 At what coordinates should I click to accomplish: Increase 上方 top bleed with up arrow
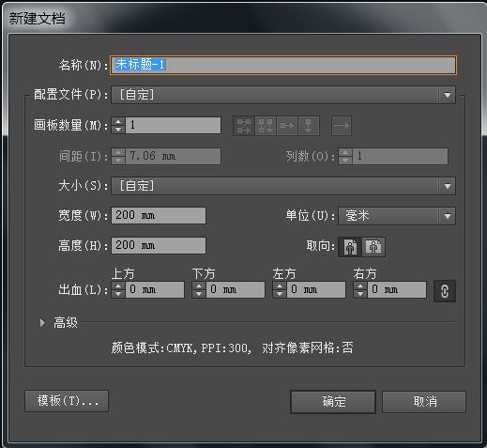click(118, 286)
